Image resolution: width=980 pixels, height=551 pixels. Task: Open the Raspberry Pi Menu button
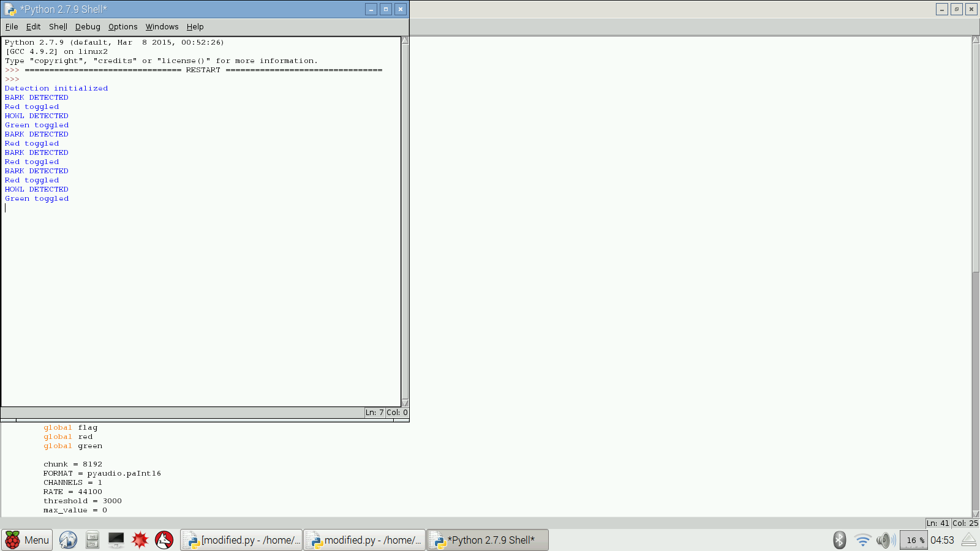27,540
